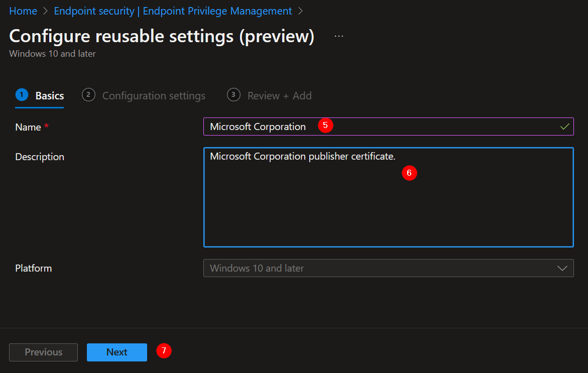This screenshot has height=373, width=588.
Task: Click the Description text area
Action: coord(388,197)
